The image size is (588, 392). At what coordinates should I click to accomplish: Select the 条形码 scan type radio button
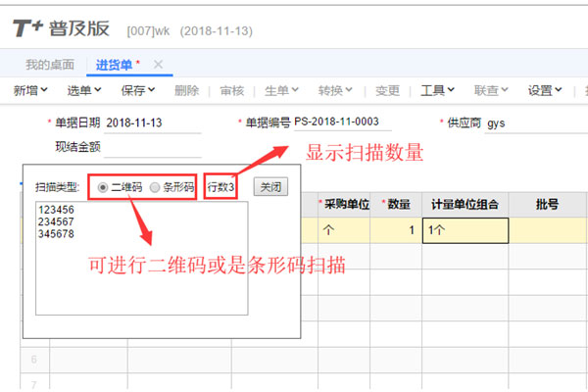154,186
